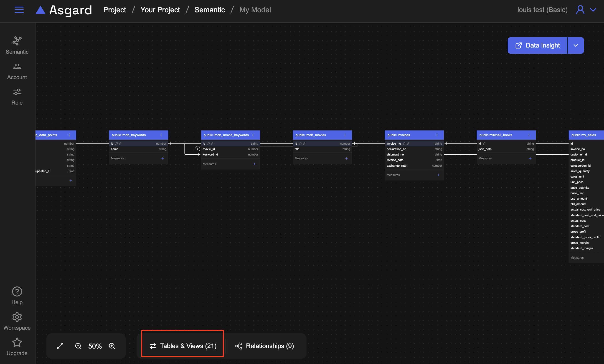The image size is (604, 364).
Task: Select the public.mitchell_books table header
Action: tap(496, 135)
